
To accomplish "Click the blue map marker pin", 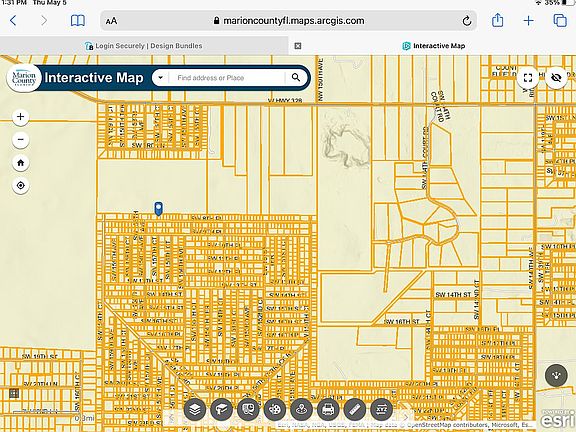I will [158, 208].
